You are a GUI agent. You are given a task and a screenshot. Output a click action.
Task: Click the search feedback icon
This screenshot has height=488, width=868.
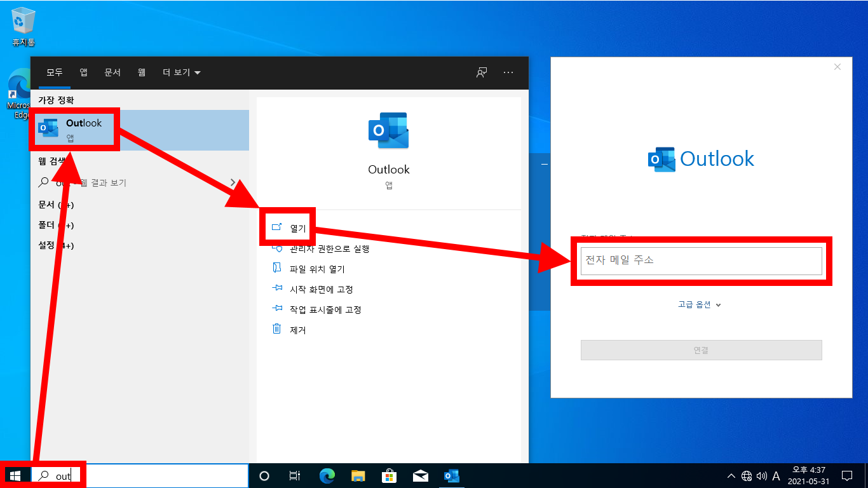click(x=482, y=72)
